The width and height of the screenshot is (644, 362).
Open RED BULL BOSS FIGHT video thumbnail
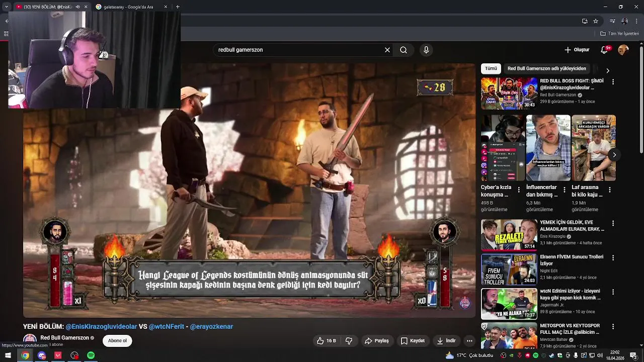click(x=509, y=94)
